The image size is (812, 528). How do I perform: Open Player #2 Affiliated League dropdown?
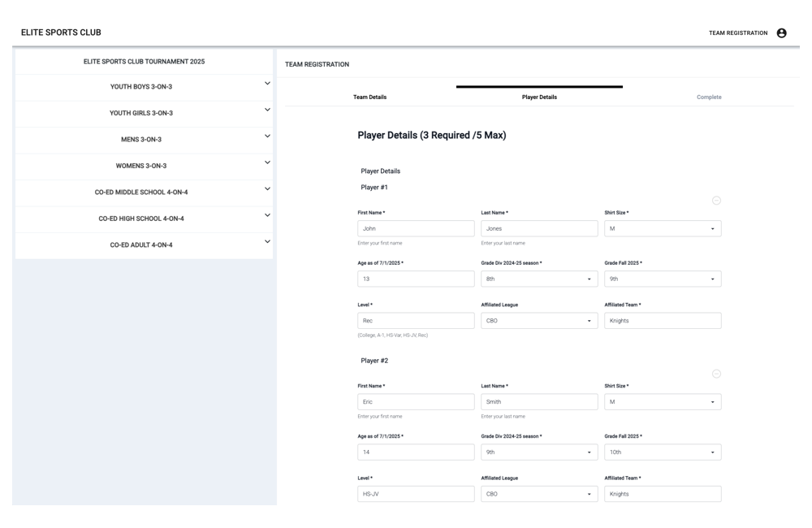[538, 494]
